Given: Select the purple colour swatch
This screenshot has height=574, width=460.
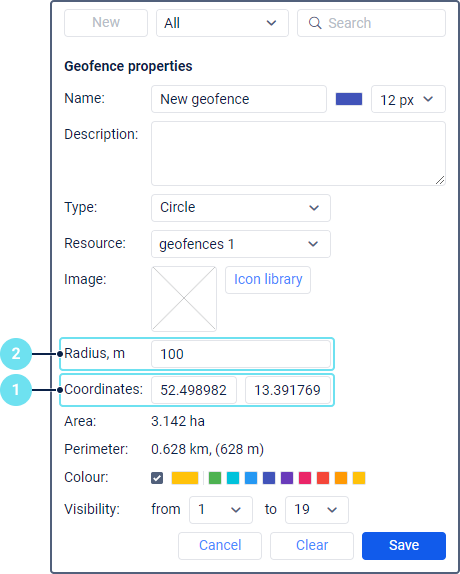Looking at the screenshot, I should coord(287,478).
